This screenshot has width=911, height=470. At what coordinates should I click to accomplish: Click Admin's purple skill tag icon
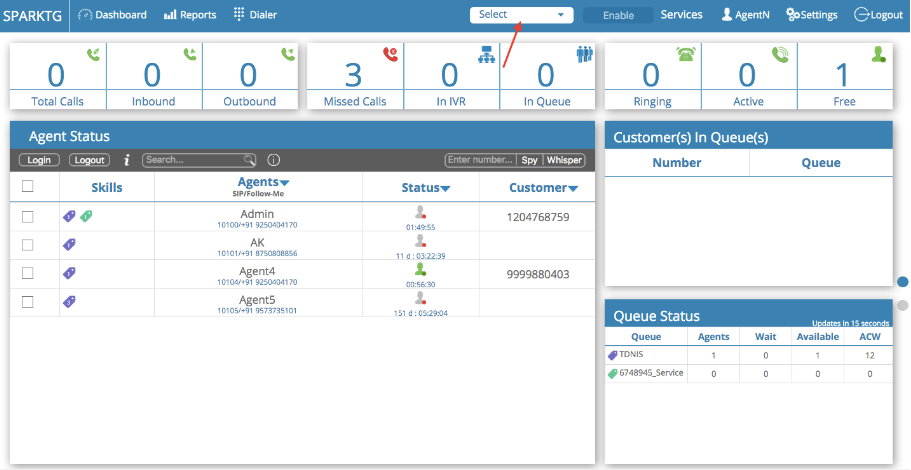click(69, 217)
